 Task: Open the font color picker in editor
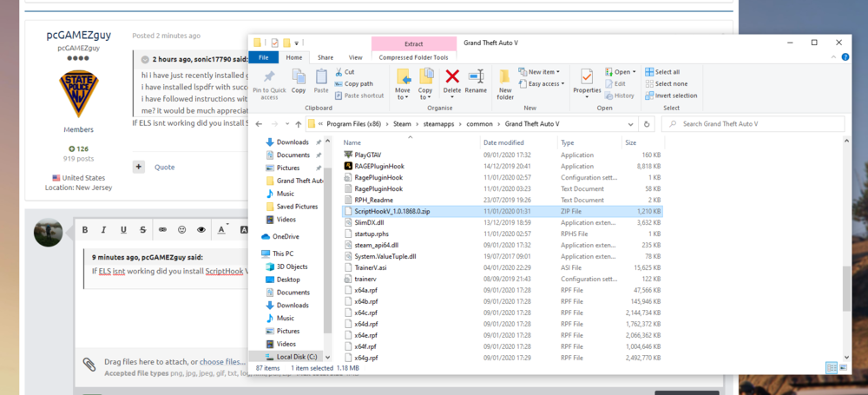222,229
